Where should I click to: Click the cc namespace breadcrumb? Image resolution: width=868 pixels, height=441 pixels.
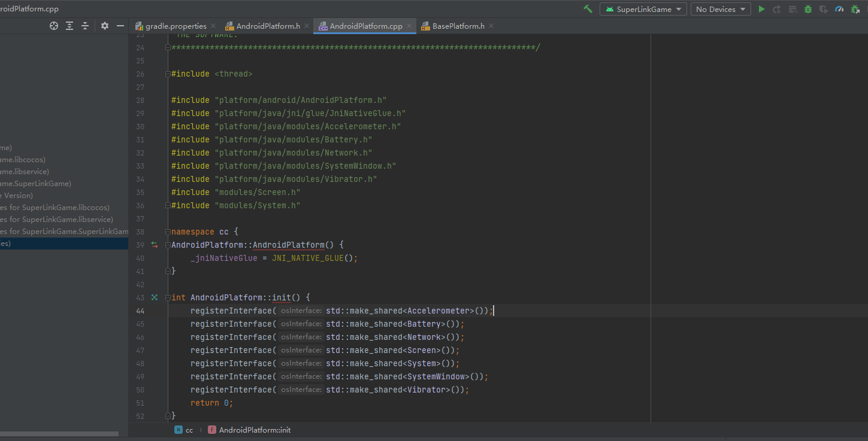coord(184,430)
